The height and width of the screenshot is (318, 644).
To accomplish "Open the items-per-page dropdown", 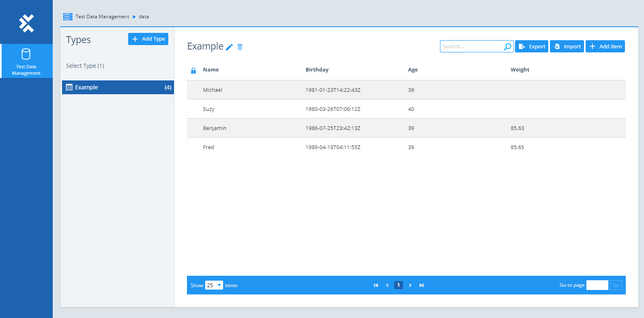I will (x=214, y=285).
